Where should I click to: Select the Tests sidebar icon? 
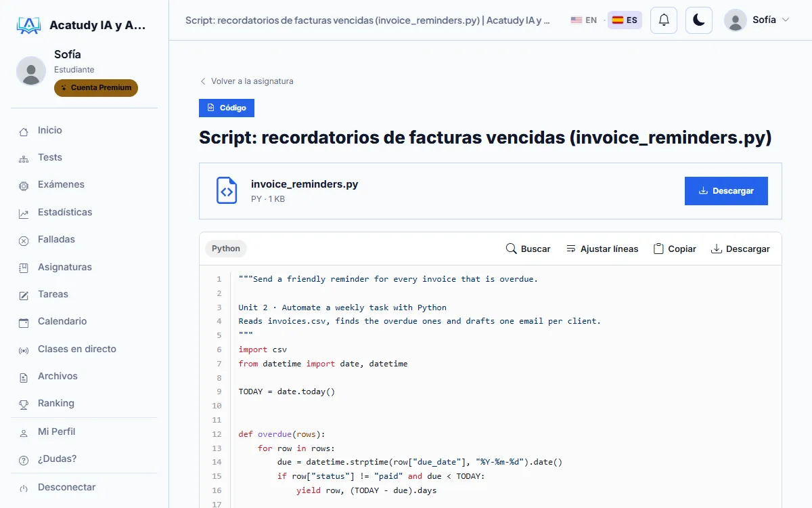24,158
